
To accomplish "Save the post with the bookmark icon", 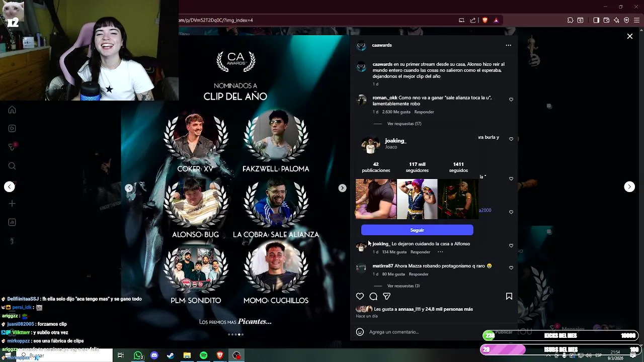I will click(509, 297).
